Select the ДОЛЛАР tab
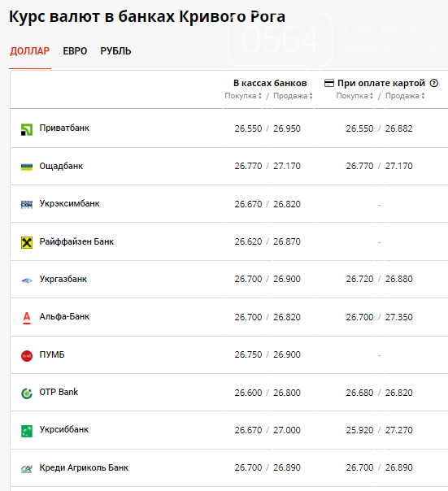 (x=30, y=51)
